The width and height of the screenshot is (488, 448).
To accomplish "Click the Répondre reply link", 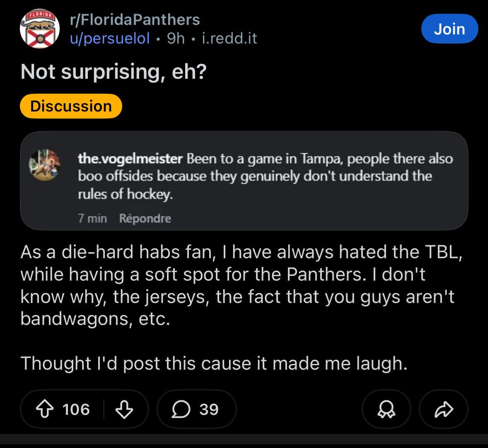I will coord(145,218).
